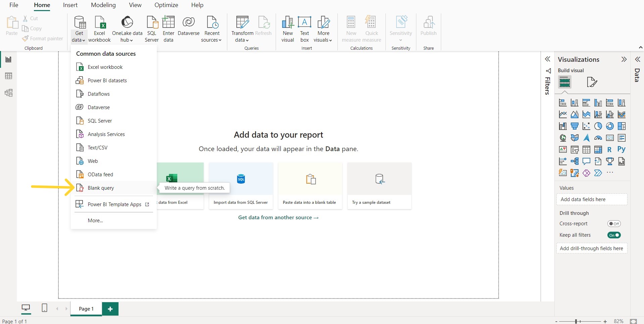The width and height of the screenshot is (644, 324).
Task: Add a slicer visual
Action: point(574,149)
